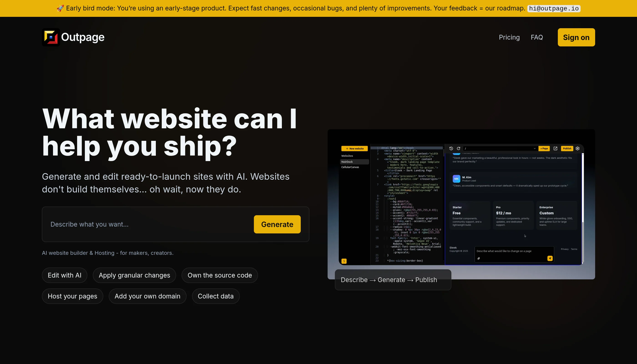This screenshot has height=364, width=637.
Task: Click the yellow send arrow icon
Action: pyautogui.click(x=550, y=258)
